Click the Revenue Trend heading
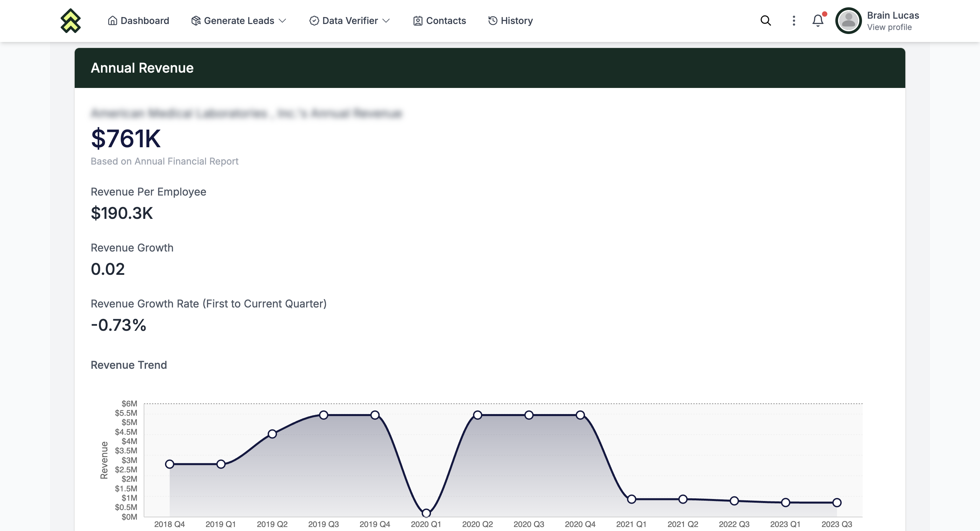Screen dimensions: 980x531 (x=129, y=365)
